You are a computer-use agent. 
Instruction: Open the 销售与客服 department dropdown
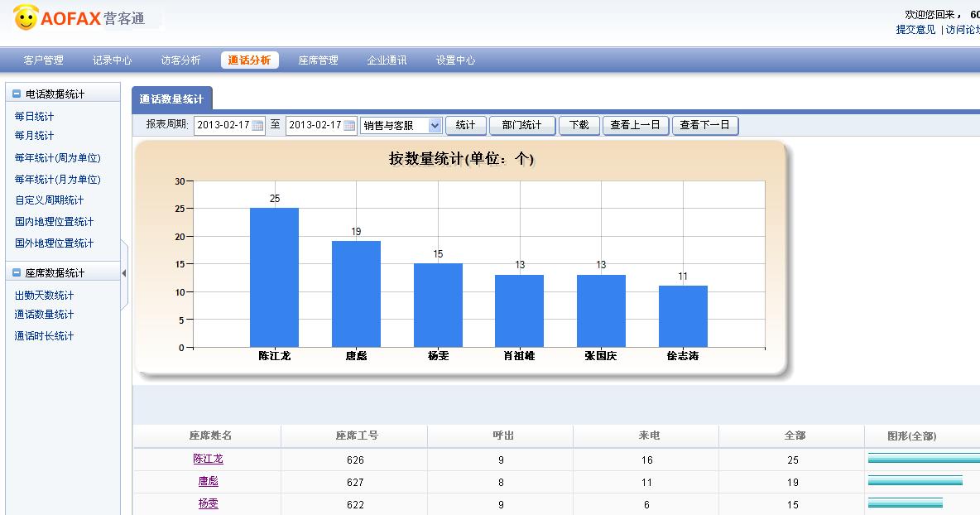pos(435,126)
